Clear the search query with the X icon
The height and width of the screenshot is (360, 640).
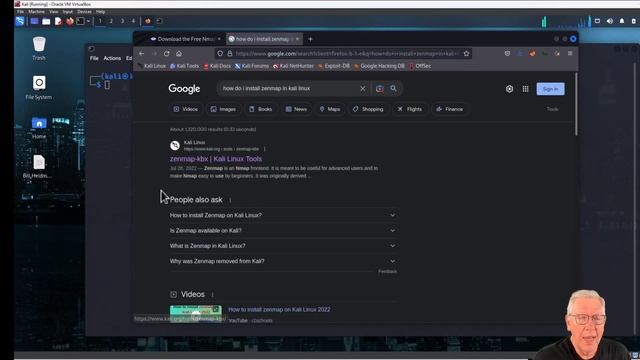click(x=362, y=88)
